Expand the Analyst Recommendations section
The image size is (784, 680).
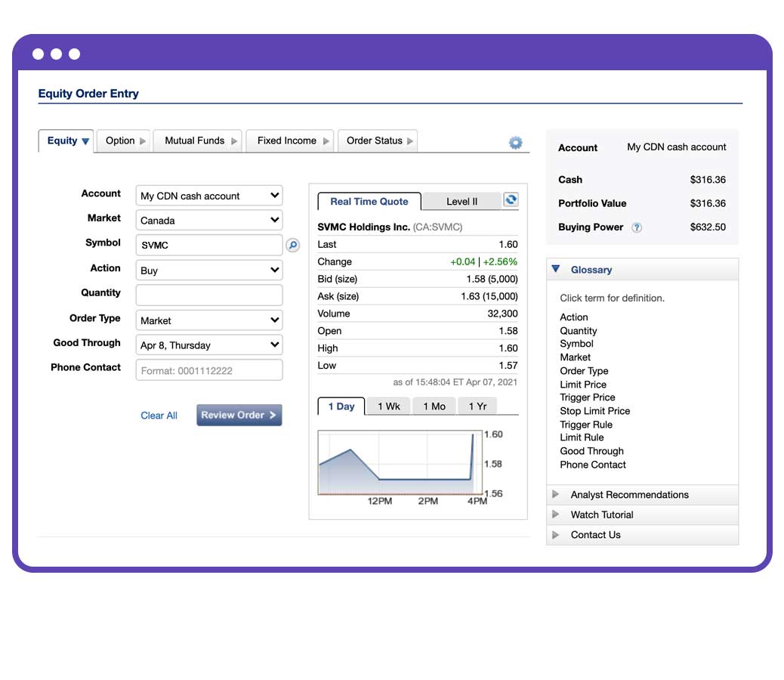(630, 495)
